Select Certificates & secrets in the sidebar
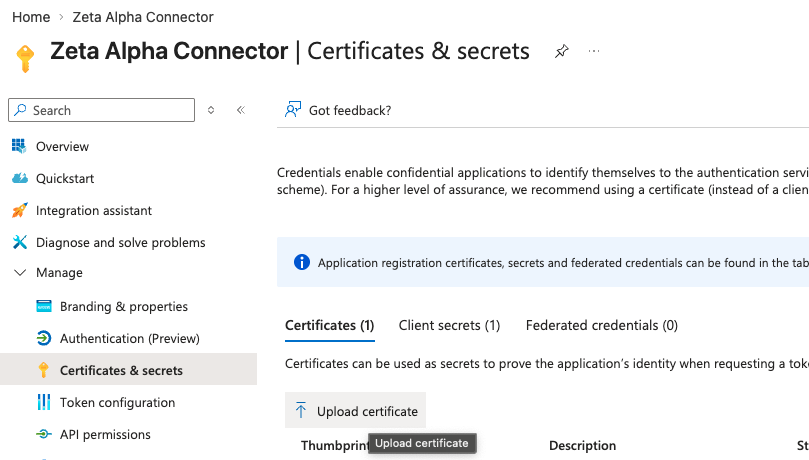Screen dimensions: 809x460 click(128, 369)
